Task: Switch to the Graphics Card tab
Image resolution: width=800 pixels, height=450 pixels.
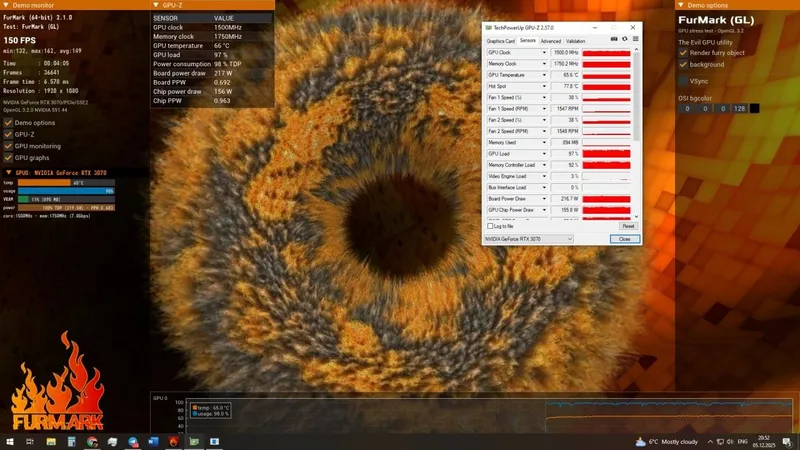Action: 501,41
